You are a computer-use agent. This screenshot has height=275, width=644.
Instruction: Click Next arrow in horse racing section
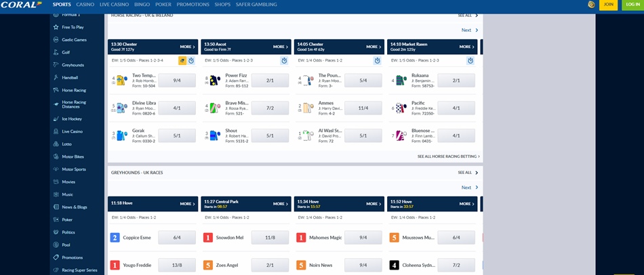(470, 30)
